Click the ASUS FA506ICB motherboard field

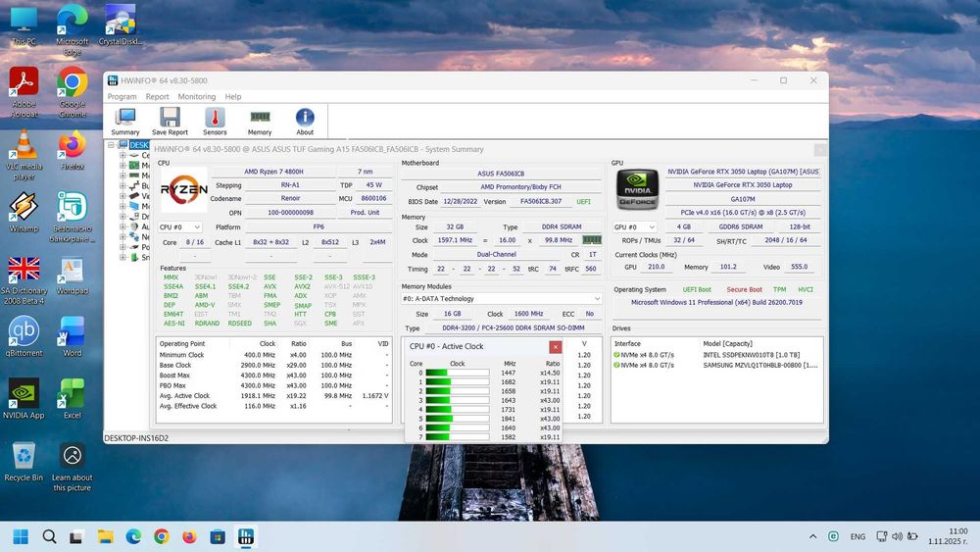pos(501,174)
